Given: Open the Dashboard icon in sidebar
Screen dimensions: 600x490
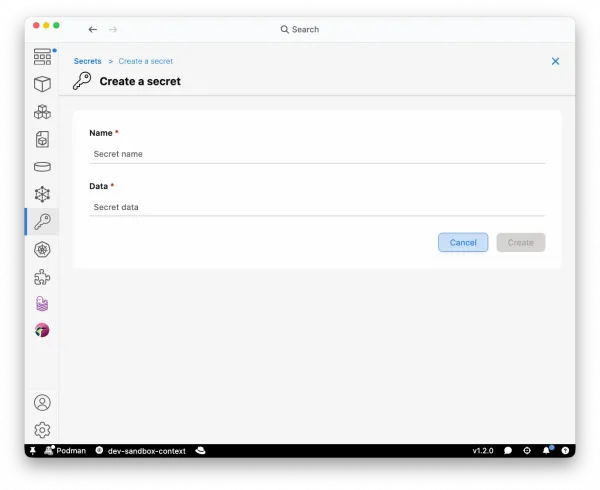Looking at the screenshot, I should pos(42,57).
